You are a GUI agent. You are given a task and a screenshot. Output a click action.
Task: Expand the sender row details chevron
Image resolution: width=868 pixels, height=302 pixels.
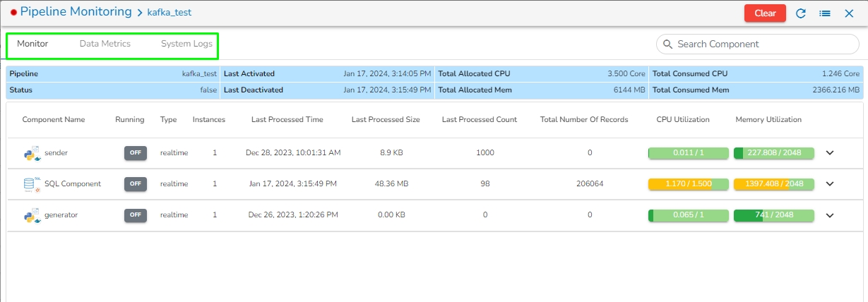point(830,153)
